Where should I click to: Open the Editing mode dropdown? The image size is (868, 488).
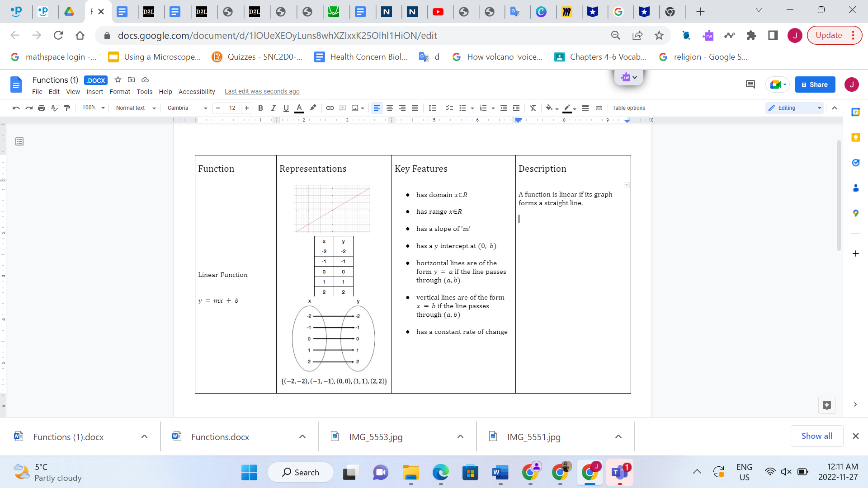click(794, 108)
